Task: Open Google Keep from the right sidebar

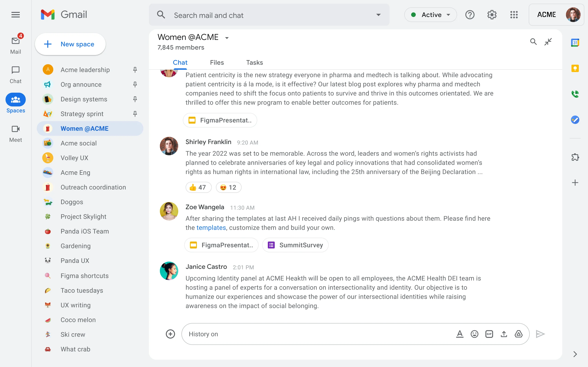Action: [x=575, y=68]
